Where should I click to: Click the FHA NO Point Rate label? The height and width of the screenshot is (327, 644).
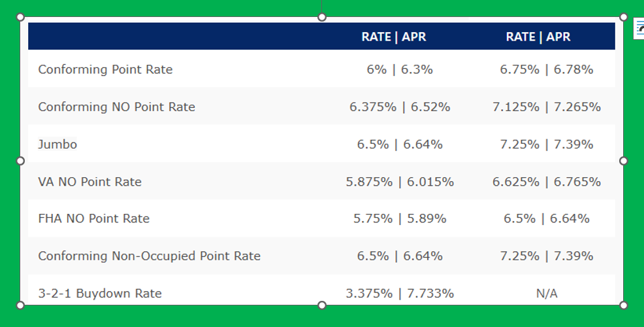(93, 218)
